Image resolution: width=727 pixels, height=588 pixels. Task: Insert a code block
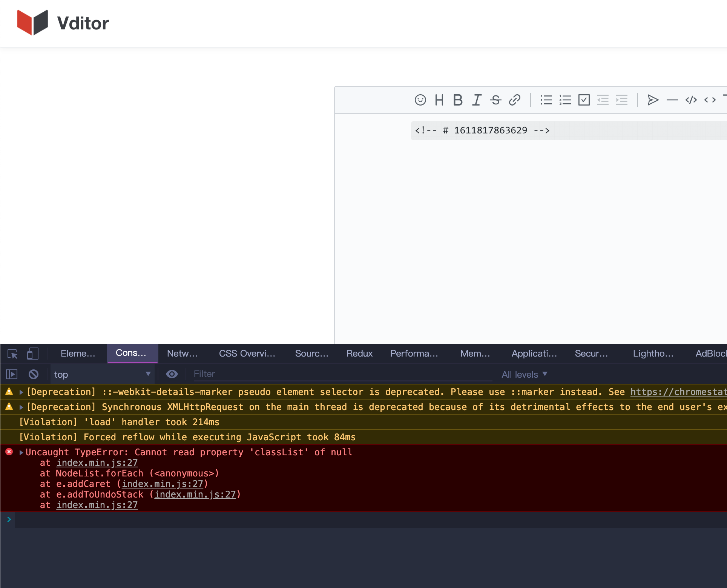(691, 100)
